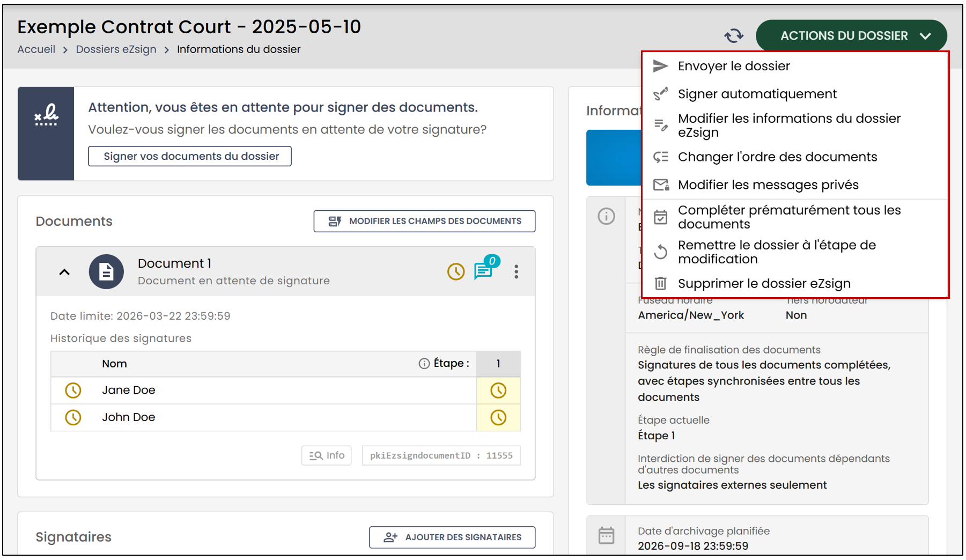
Task: Click John Doe's step 1 pending clock
Action: 498,417
